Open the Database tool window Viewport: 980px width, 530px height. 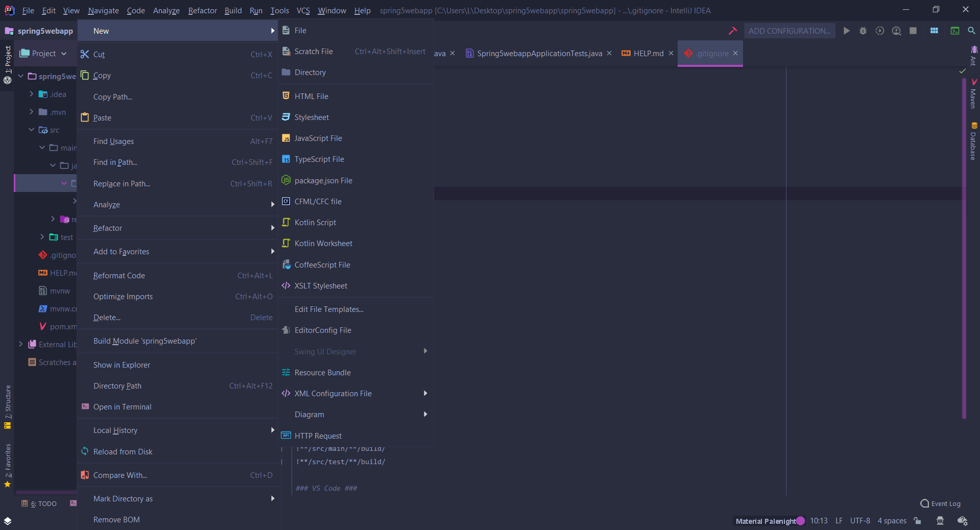pos(973,141)
